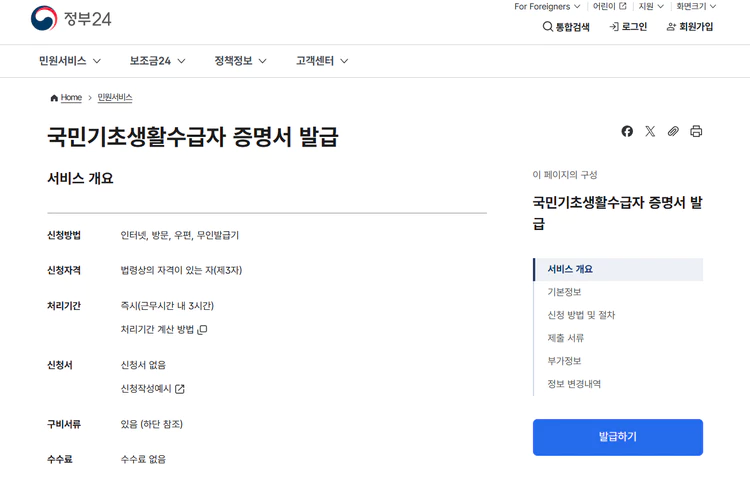Click the 회원가입 link

click(690, 27)
